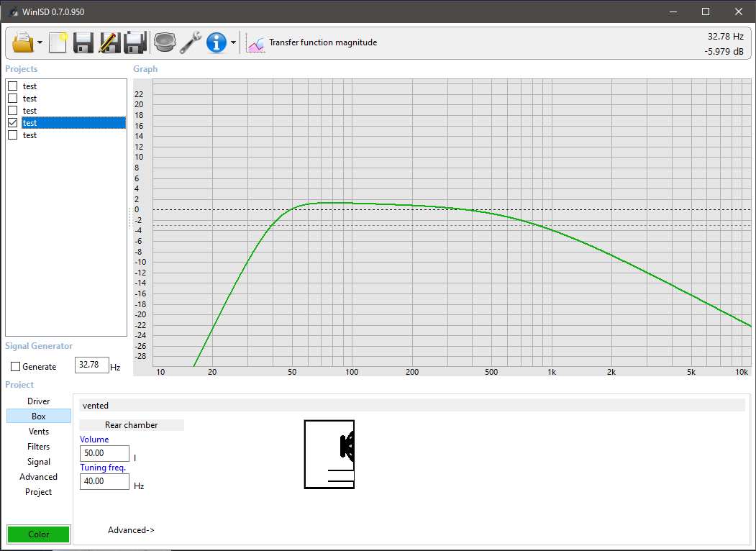756x551 pixels.
Task: Uncheck the highlighted test project checkbox
Action: [x=12, y=123]
